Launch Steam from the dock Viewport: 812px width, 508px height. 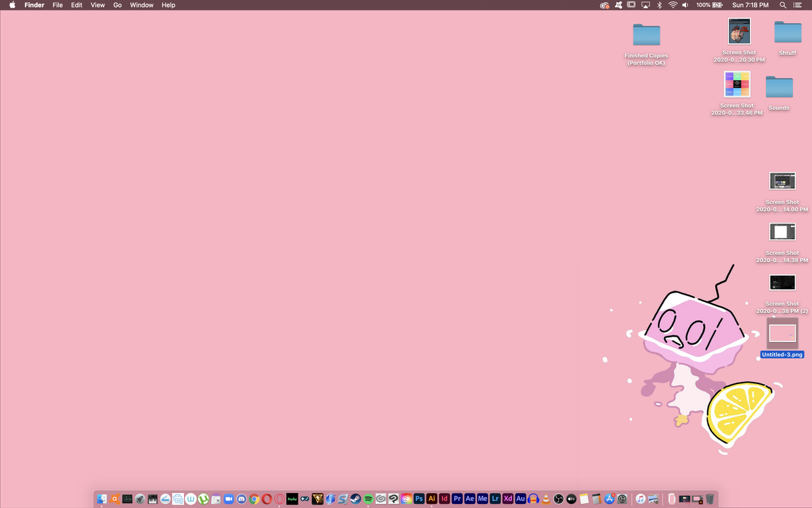(356, 499)
